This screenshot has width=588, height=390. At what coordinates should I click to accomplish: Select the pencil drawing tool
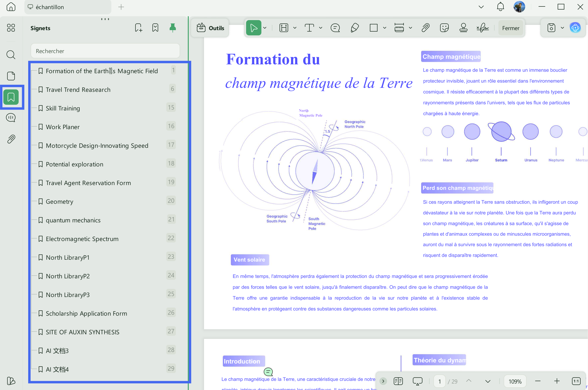click(x=355, y=28)
